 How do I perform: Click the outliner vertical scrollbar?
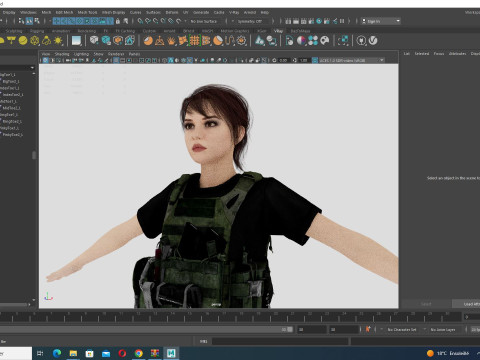[x=34, y=156]
